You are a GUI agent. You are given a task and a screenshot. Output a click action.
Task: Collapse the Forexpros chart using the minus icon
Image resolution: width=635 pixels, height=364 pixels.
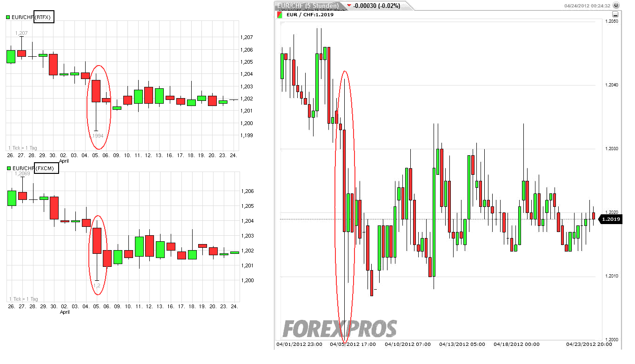pyautogui.click(x=615, y=15)
